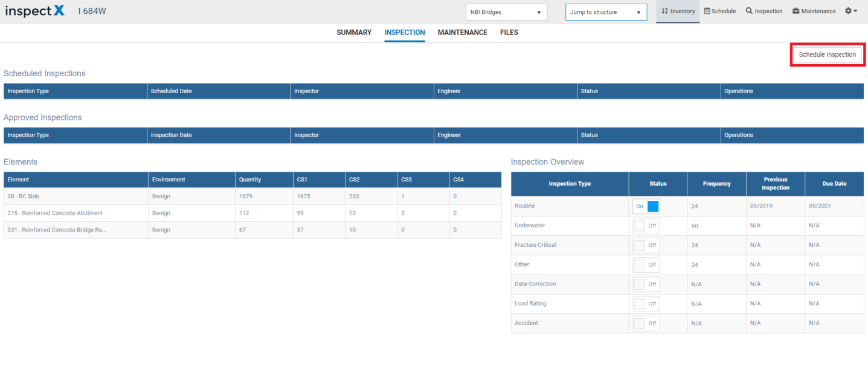Viewport: 868px width, 378px height.
Task: Open the settings gear menu
Action: click(851, 11)
